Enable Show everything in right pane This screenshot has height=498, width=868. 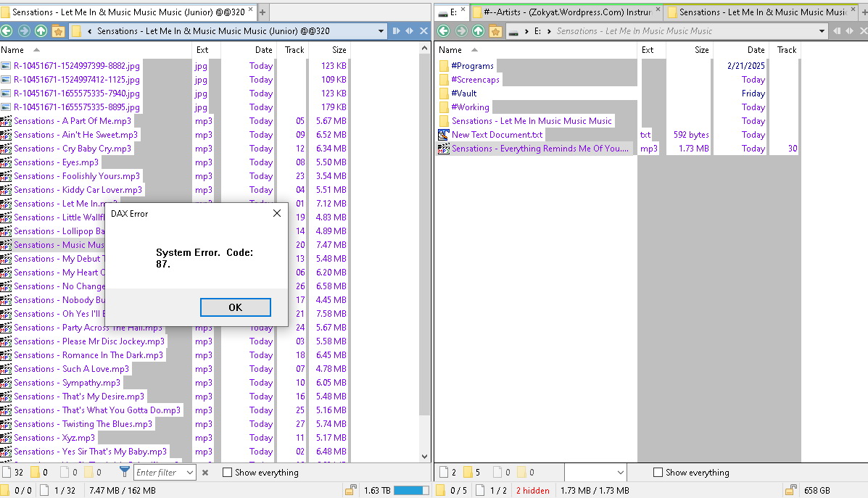click(658, 473)
